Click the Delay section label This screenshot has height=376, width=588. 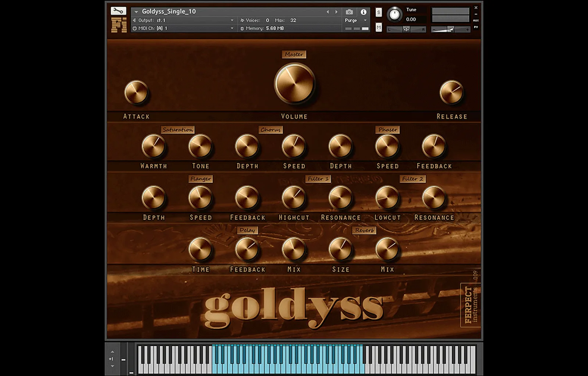coord(247,230)
